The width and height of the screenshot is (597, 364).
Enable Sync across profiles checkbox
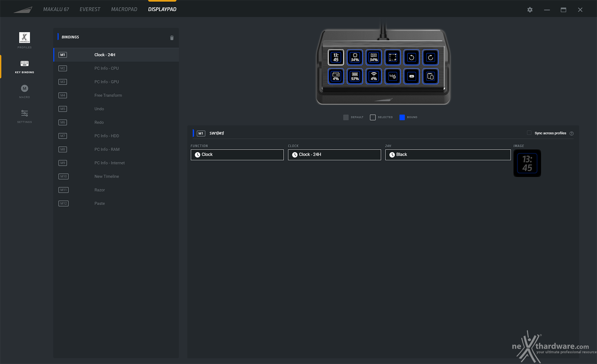click(x=529, y=133)
